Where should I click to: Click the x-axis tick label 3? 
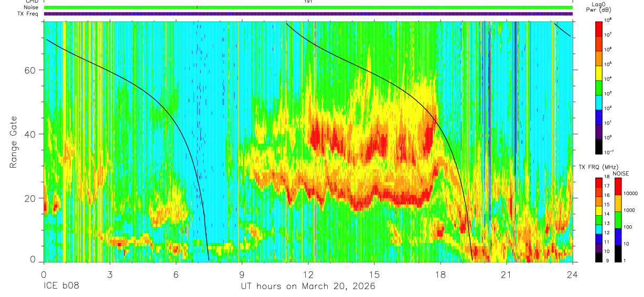110,274
